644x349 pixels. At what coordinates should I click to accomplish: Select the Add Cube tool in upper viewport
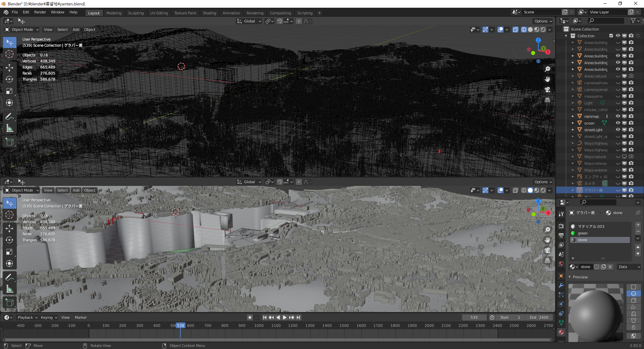pos(10,142)
